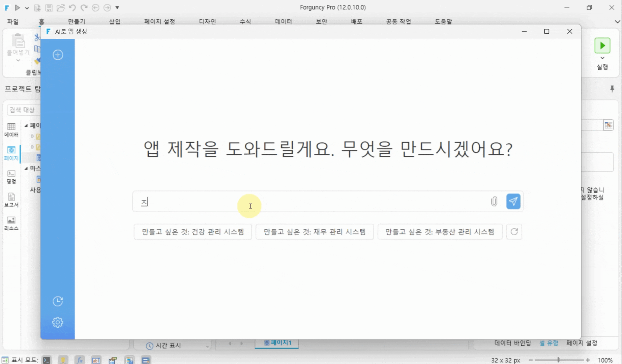The width and height of the screenshot is (622, 364).
Task: Choose the 건강 관리 시스템 suggestion
Action: coord(192,232)
